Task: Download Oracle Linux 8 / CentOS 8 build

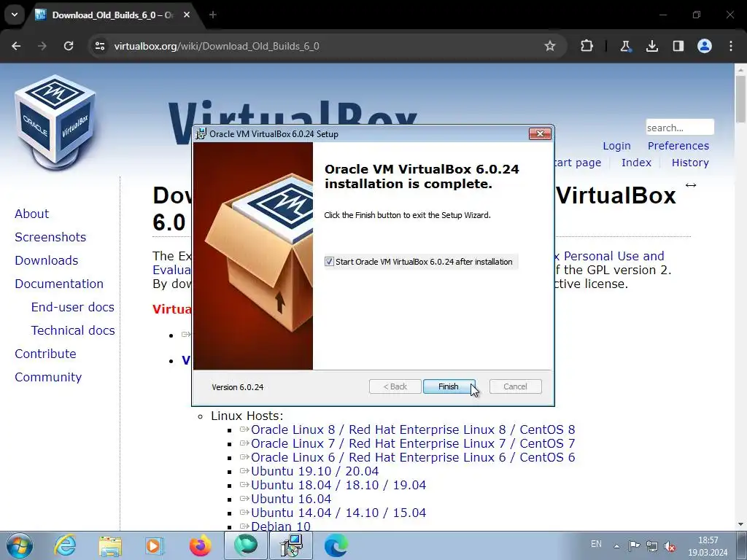Action: click(x=413, y=429)
